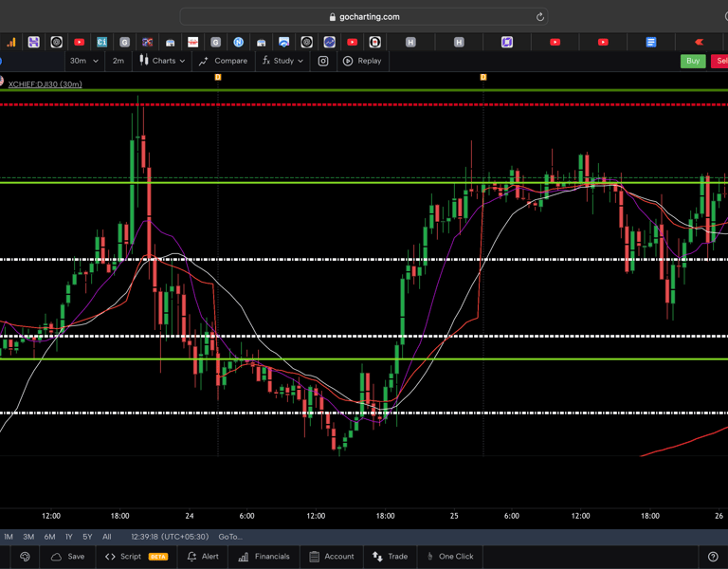Expand the Charts type dropdown
Viewport: 728px width, 569px height.
point(162,61)
